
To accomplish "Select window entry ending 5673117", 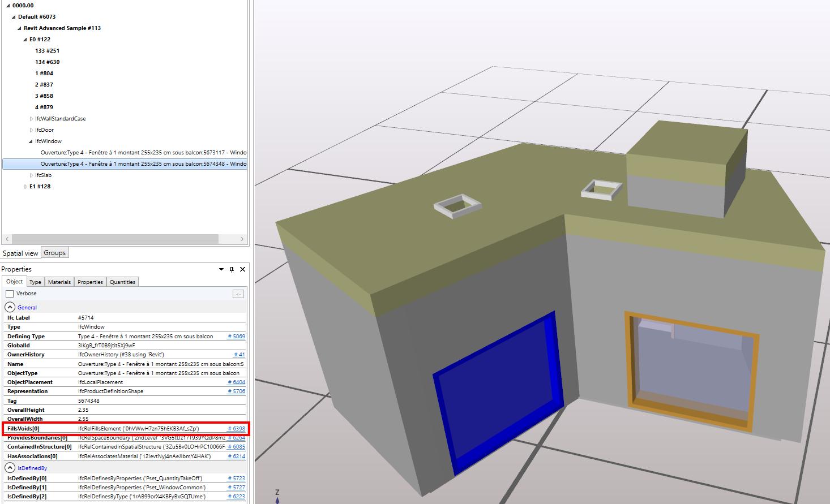I will 143,153.
